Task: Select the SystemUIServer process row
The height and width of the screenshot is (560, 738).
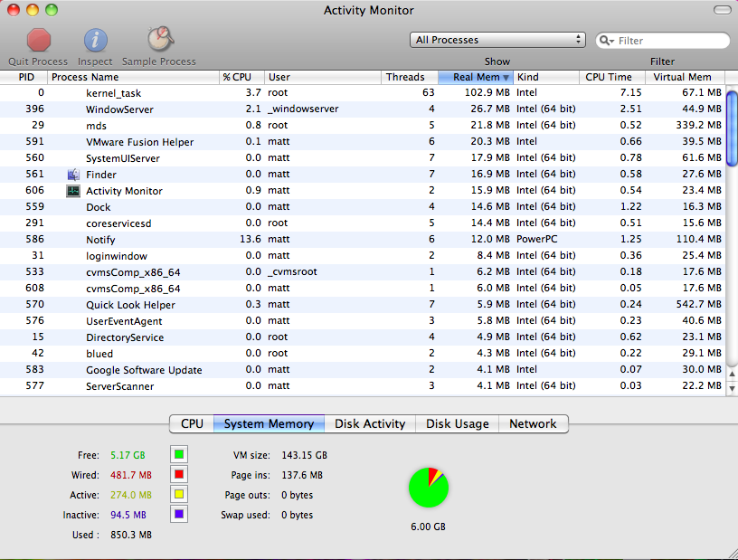Action: 363,157
